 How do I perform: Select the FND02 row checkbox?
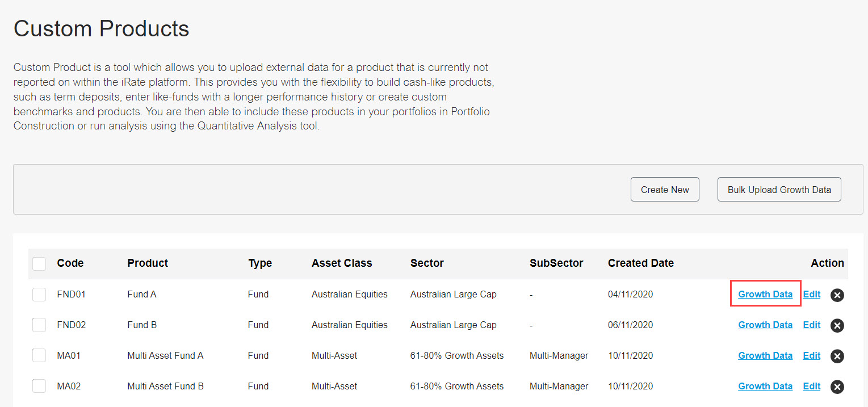coord(39,325)
